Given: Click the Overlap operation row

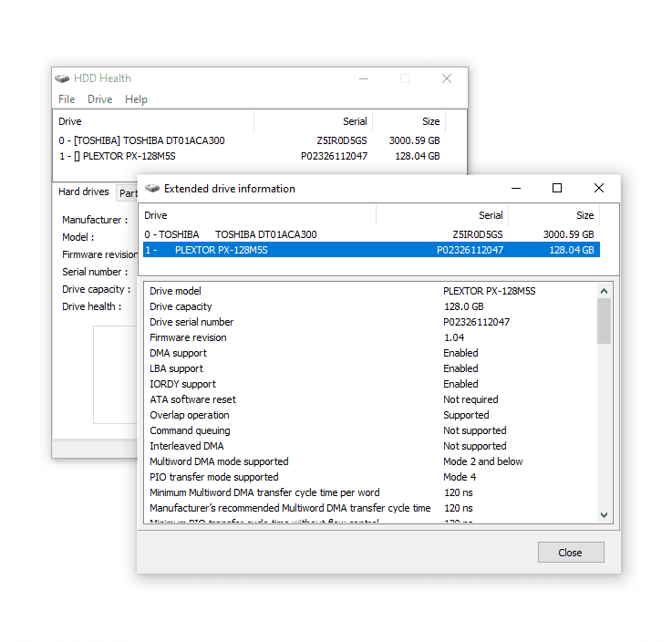Looking at the screenshot, I should (371, 415).
